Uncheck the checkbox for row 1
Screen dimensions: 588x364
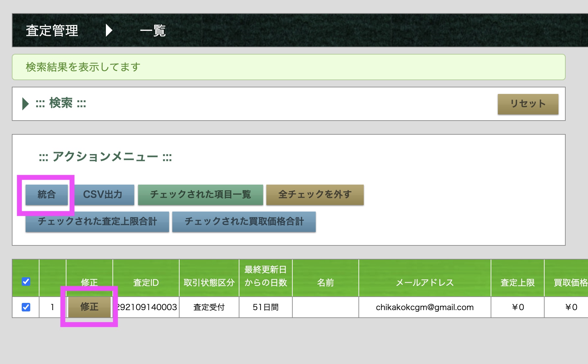(26, 307)
